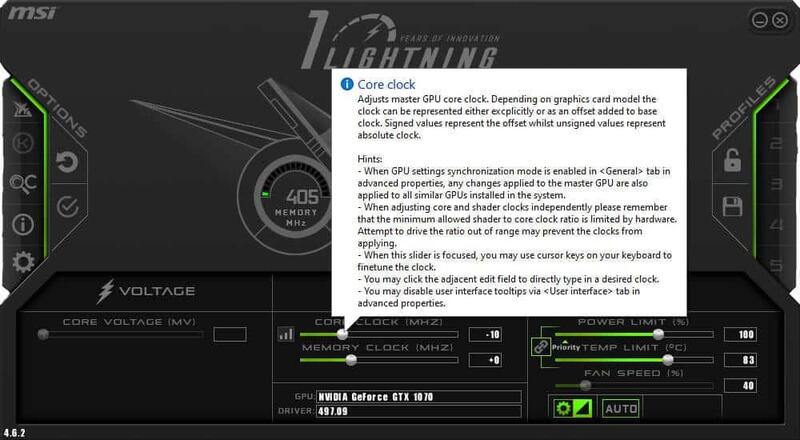Toggle the AUTO fan speed button
Viewport: 800px width, 440px height.
[x=620, y=408]
